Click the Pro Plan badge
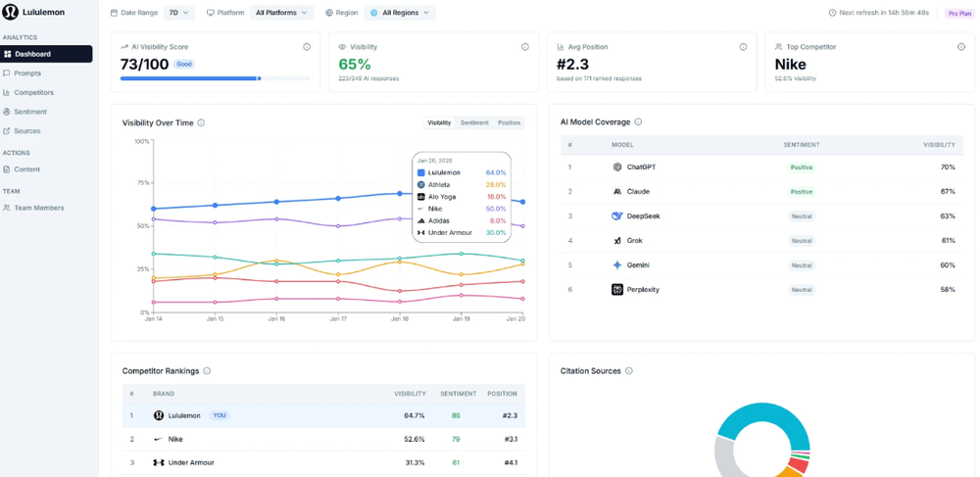The image size is (980, 477). point(959,13)
